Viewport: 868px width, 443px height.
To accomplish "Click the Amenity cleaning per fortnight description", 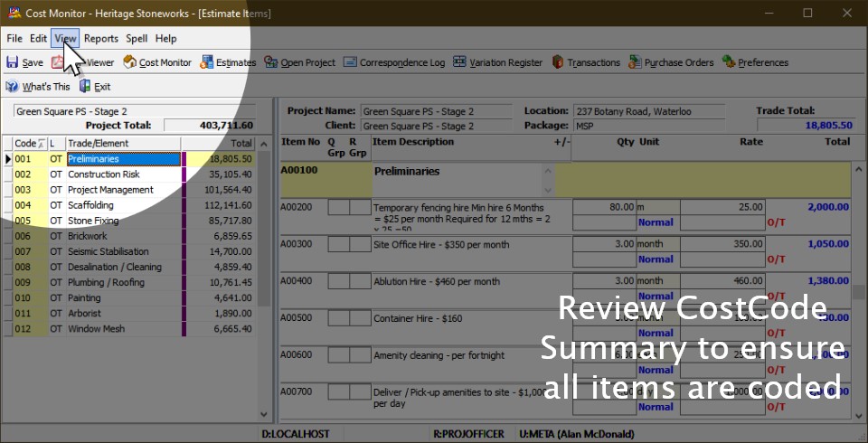I will (x=439, y=355).
